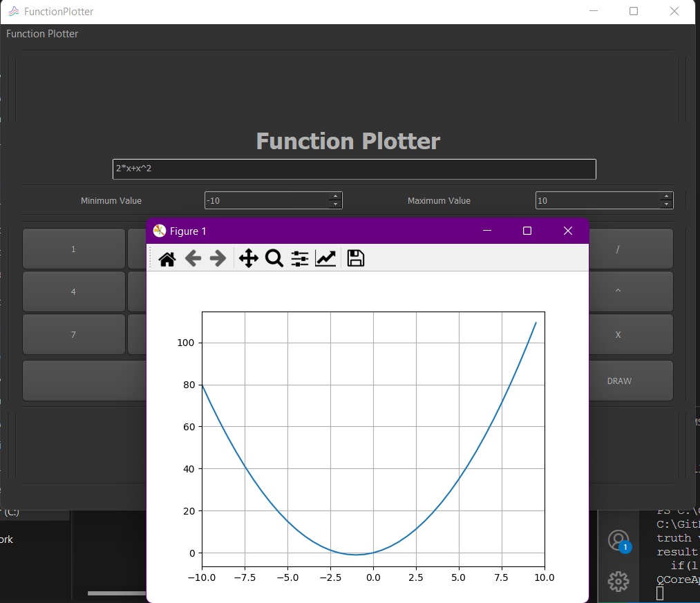Click the division / keypad button
Image resolution: width=700 pixels, height=603 pixels.
pyautogui.click(x=631, y=249)
